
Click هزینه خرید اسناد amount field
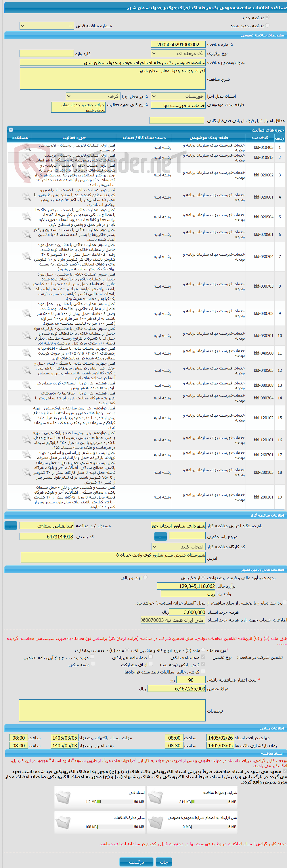tap(187, 612)
